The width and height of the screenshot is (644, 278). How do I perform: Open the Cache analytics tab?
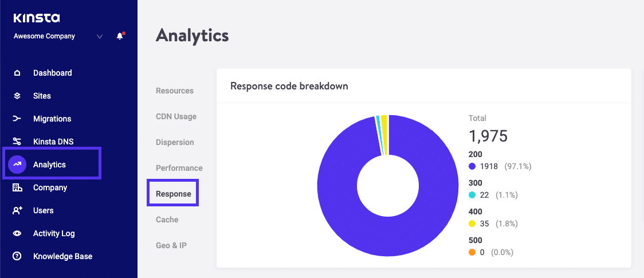click(x=167, y=220)
